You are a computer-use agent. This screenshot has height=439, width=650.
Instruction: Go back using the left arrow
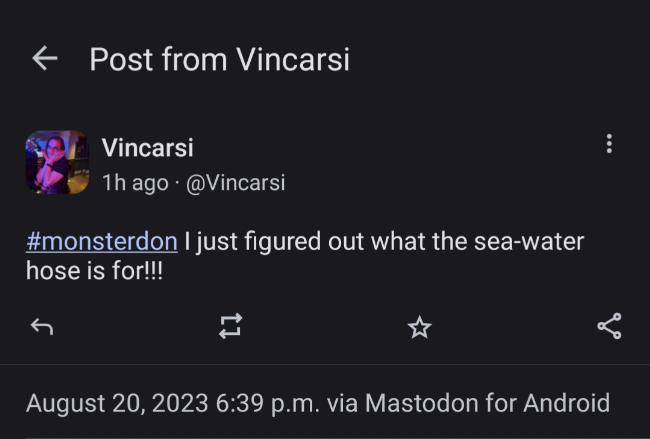[x=45, y=58]
